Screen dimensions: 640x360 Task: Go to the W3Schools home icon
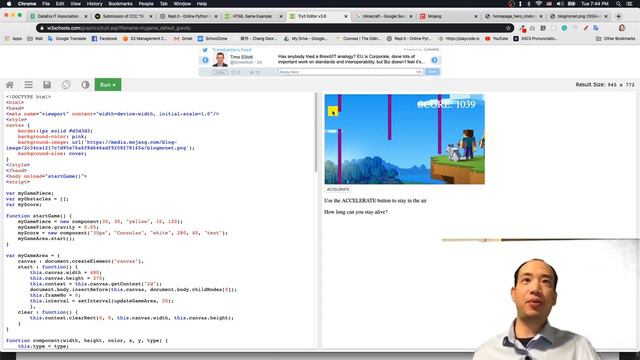tap(10, 85)
